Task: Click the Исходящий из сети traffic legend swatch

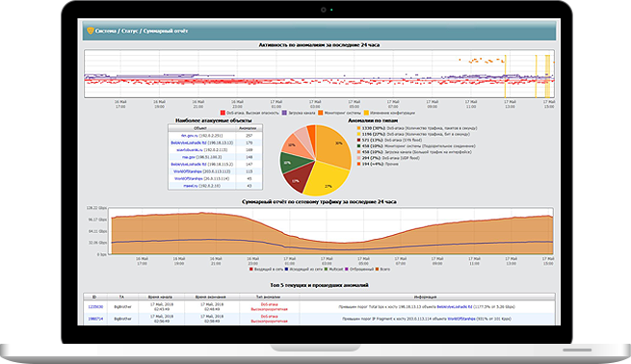Action: click(286, 269)
